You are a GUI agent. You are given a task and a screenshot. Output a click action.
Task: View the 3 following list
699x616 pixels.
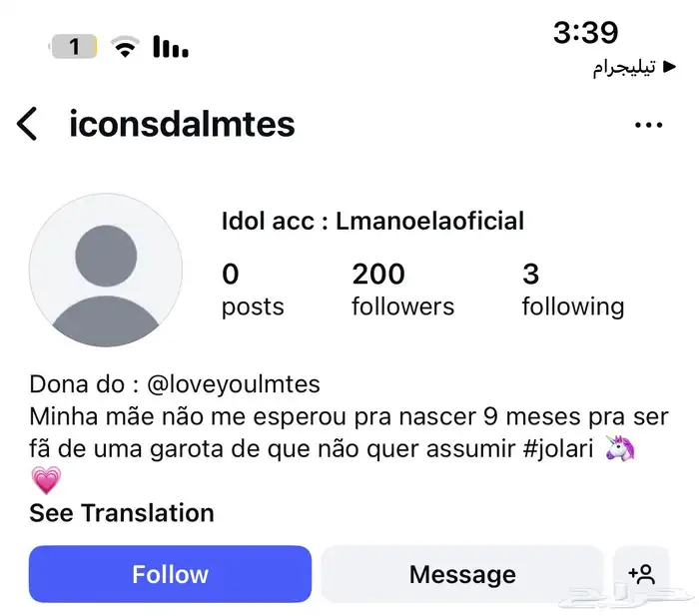point(572,289)
